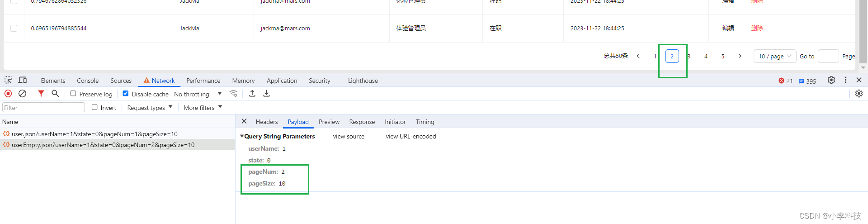The image size is (868, 224).
Task: Open the No throttling dropdown
Action: pyautogui.click(x=198, y=94)
